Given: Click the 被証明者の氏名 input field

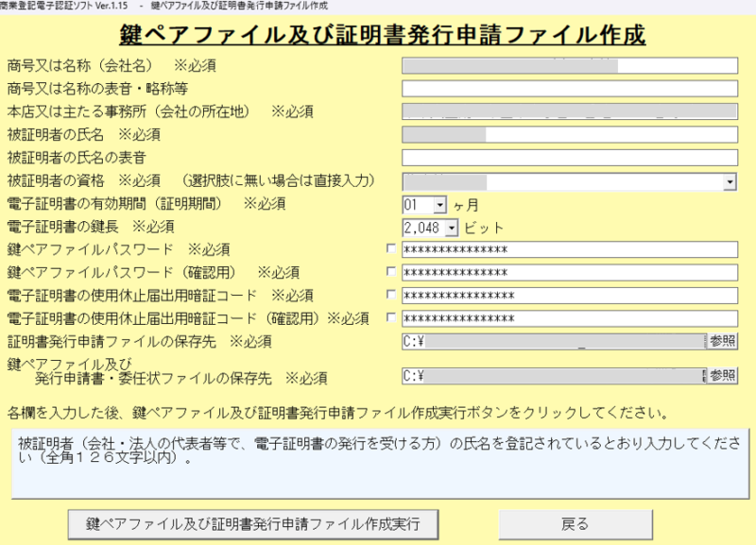Looking at the screenshot, I should [569, 134].
